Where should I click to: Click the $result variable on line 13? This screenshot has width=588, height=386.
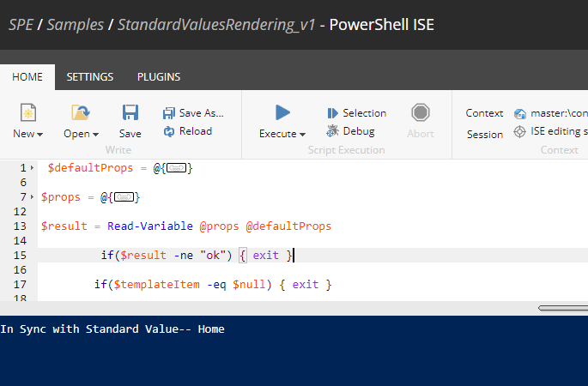point(64,226)
